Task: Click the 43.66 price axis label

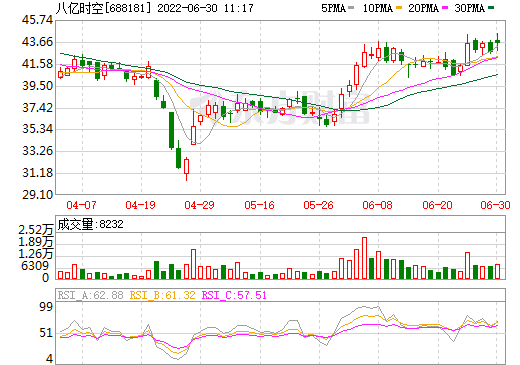Action: coord(37,42)
